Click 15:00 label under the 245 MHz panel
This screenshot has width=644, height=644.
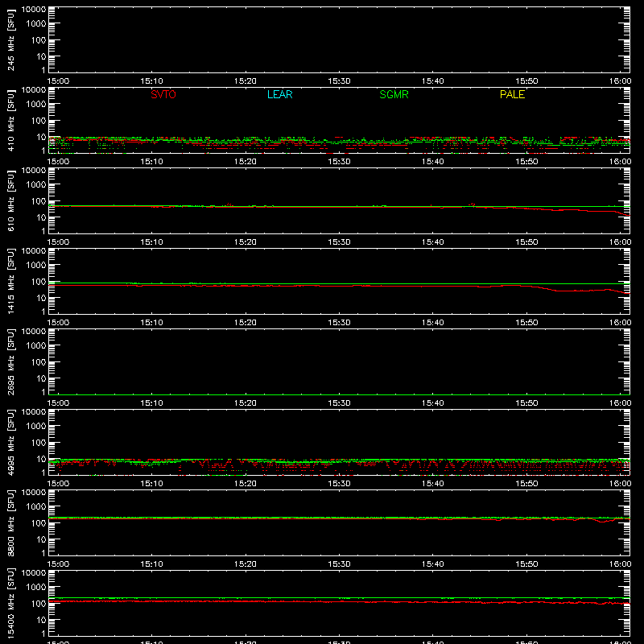click(x=58, y=81)
